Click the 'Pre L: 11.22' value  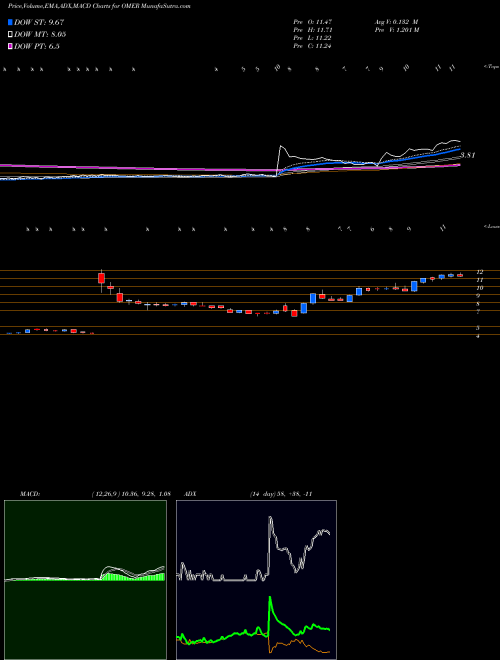coord(313,38)
